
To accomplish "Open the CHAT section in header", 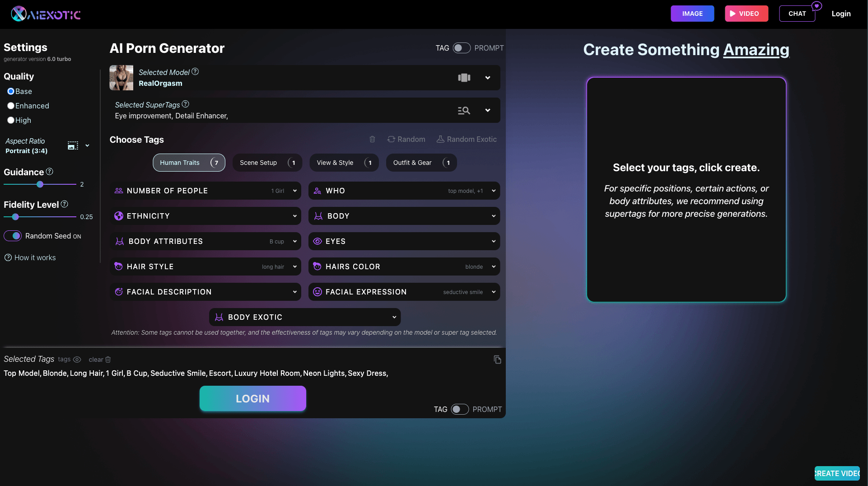I will tap(797, 14).
